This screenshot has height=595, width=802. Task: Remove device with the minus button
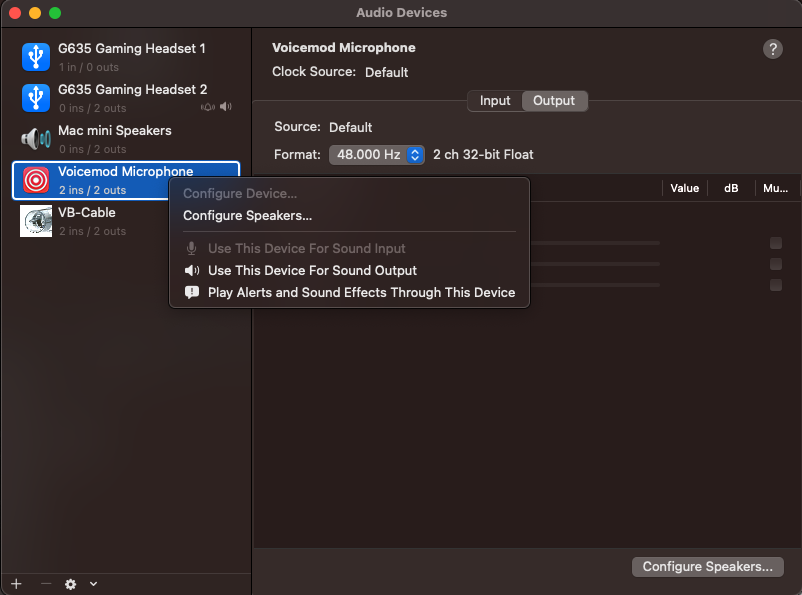46,584
